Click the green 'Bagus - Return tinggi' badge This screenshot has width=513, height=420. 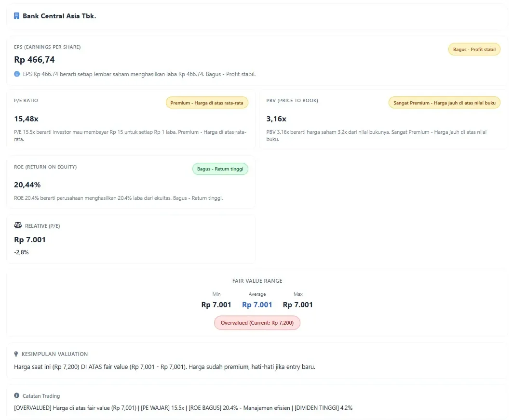(220, 169)
